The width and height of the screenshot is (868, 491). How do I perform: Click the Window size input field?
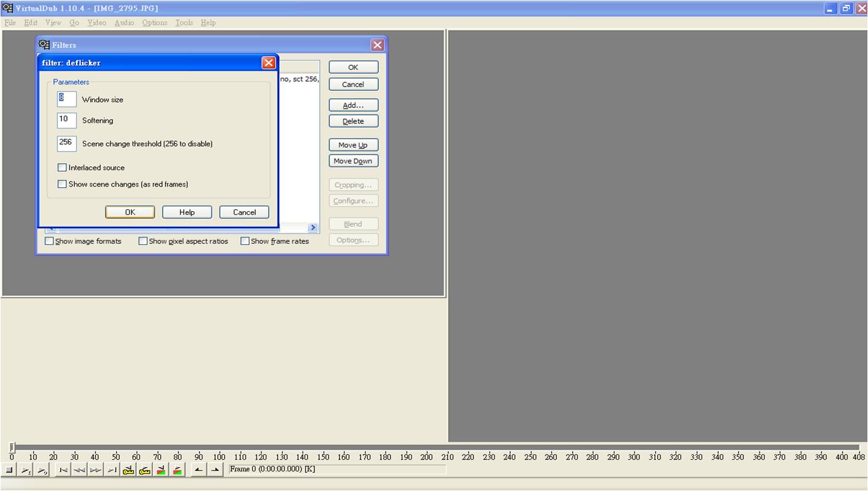point(67,99)
